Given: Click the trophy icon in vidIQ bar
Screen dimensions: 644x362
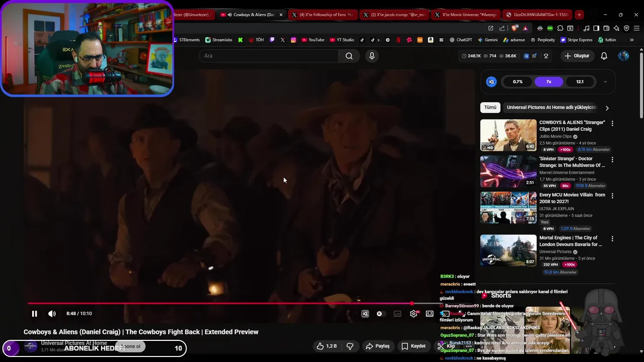Looking at the screenshot, I should (546, 56).
